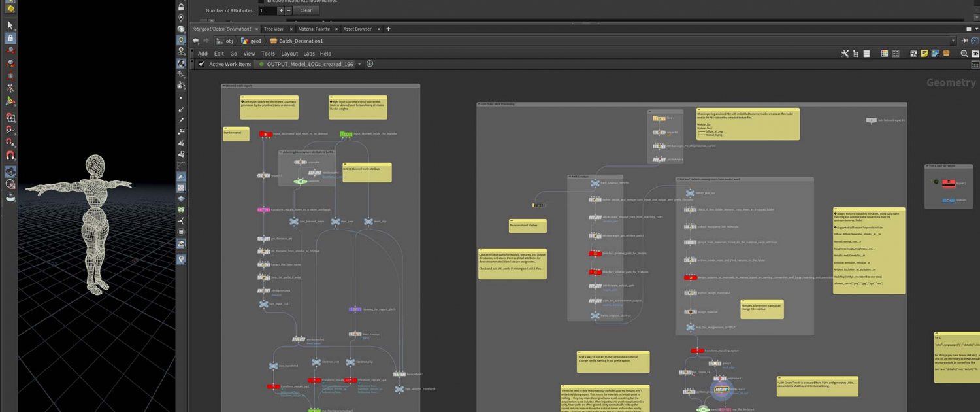Click the magnifier search icon in network editor
This screenshot has width=980, height=412.
(x=964, y=54)
